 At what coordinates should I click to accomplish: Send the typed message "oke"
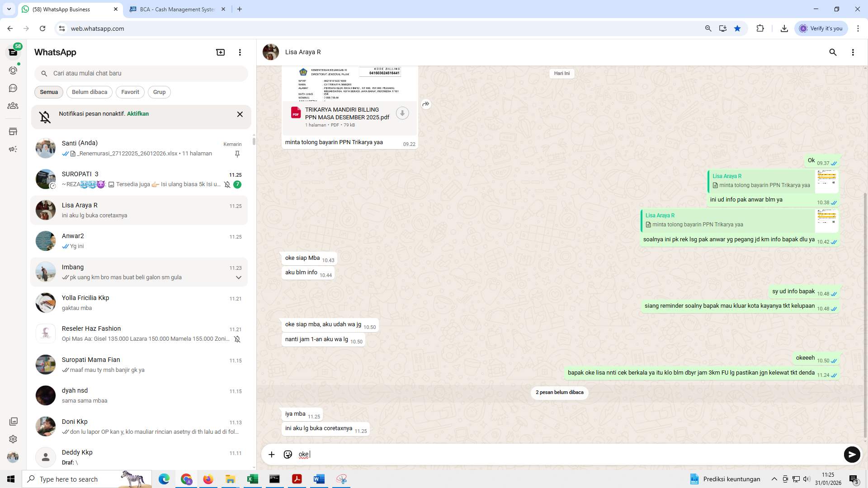(x=852, y=454)
